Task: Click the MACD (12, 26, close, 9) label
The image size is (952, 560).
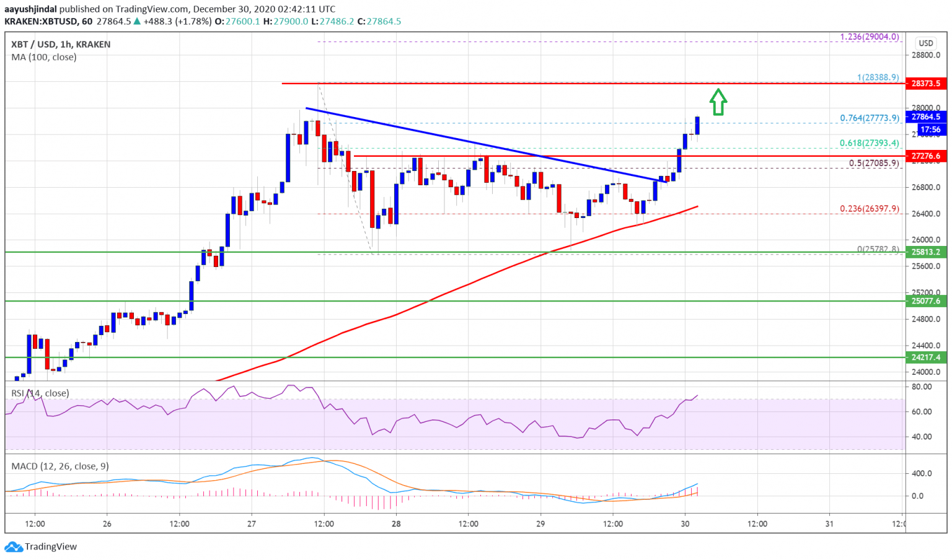Action: [60, 466]
